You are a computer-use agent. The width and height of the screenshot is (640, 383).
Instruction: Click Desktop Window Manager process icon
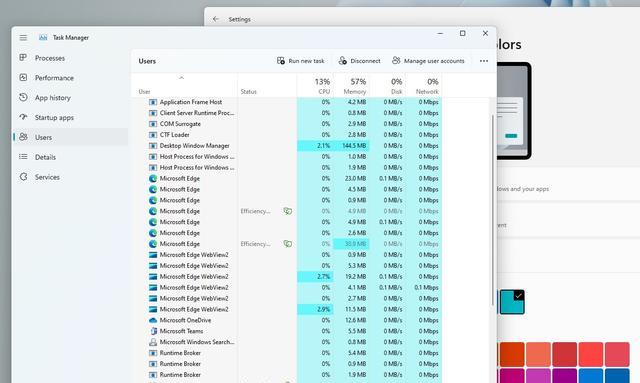coord(153,146)
